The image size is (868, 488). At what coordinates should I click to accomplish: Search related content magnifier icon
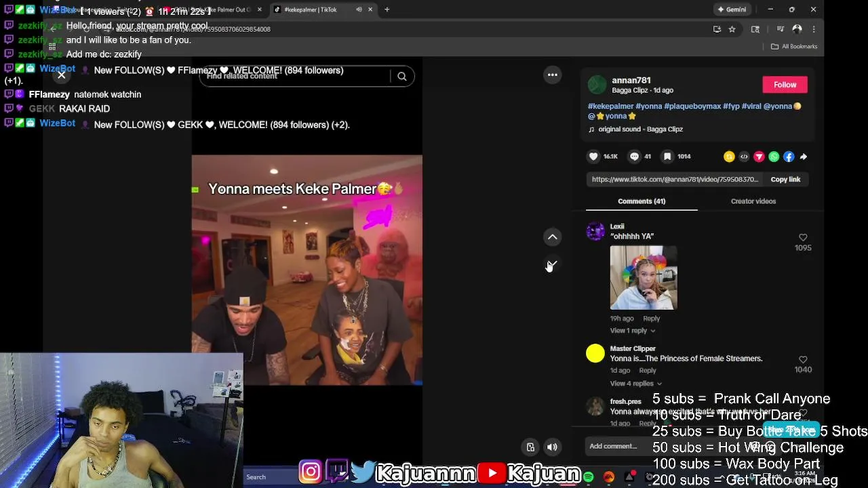(x=402, y=77)
